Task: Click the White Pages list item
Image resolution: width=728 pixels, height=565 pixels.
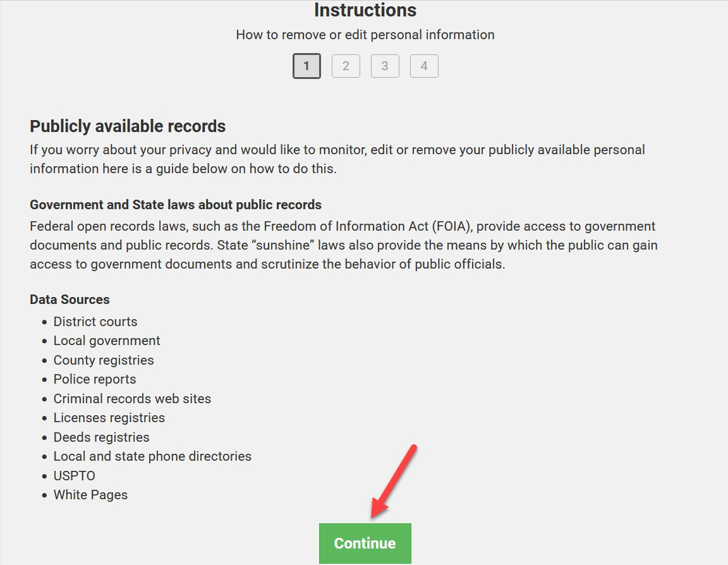Action: pos(90,495)
